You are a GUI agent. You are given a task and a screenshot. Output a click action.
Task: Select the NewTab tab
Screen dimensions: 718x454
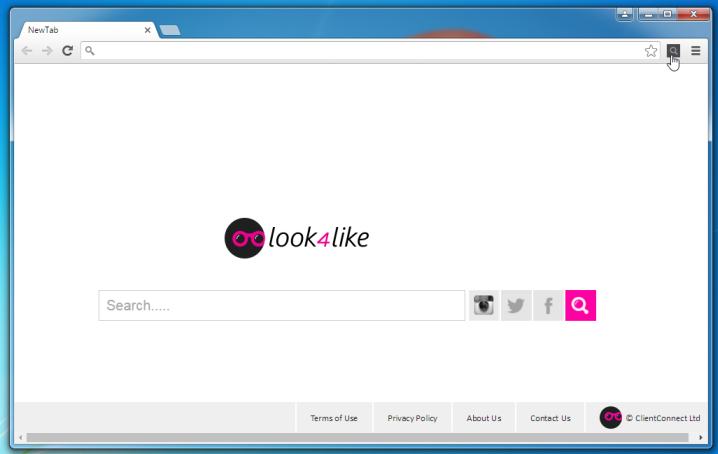[x=87, y=30]
